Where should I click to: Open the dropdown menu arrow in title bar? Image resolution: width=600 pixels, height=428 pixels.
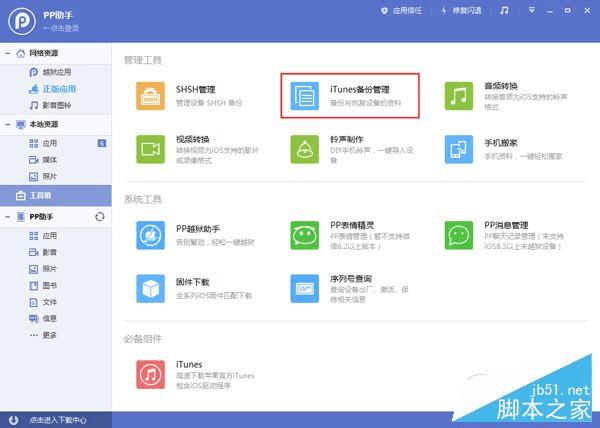[532, 10]
